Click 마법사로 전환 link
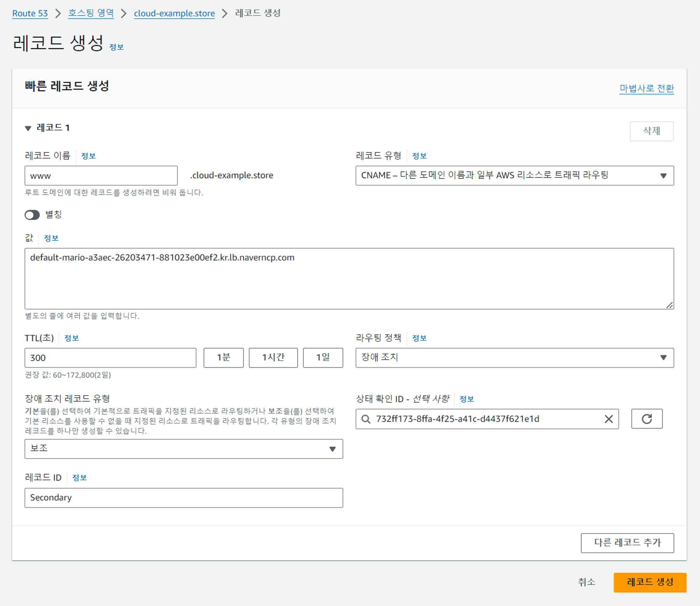The height and width of the screenshot is (606, 700). click(x=646, y=88)
